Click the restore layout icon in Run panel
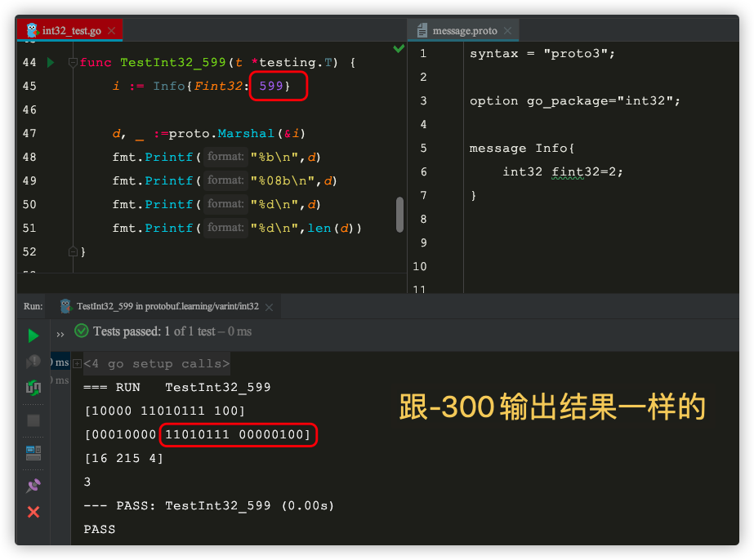The height and width of the screenshot is (560, 754). tap(33, 452)
